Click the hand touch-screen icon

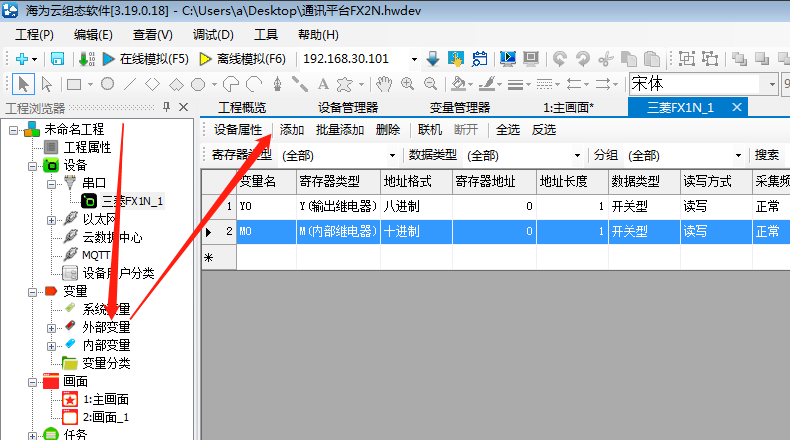456,59
